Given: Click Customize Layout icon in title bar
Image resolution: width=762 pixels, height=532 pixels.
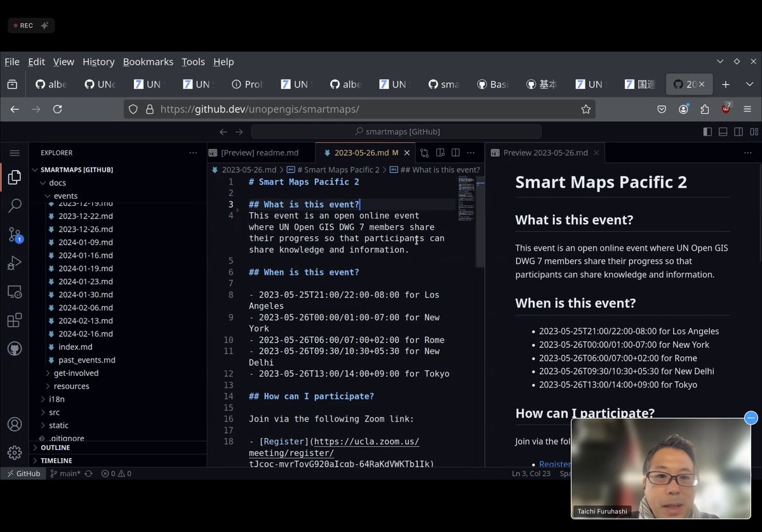Looking at the screenshot, I should pyautogui.click(x=754, y=132).
